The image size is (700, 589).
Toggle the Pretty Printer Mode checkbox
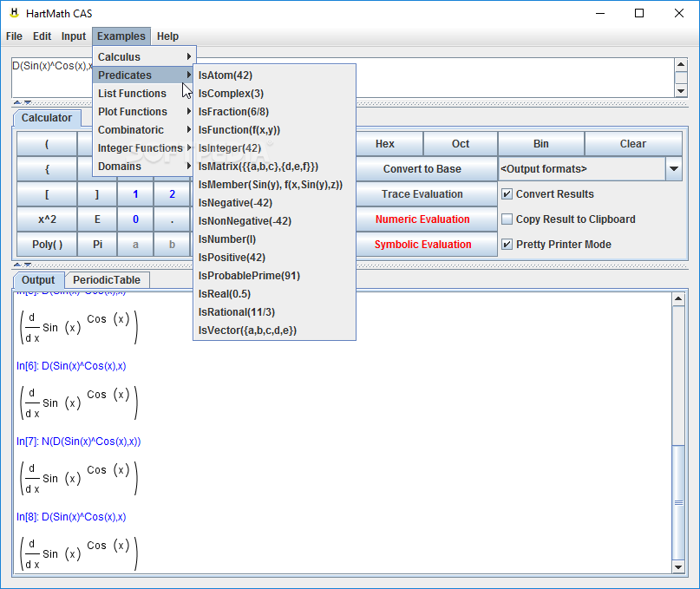coord(507,245)
